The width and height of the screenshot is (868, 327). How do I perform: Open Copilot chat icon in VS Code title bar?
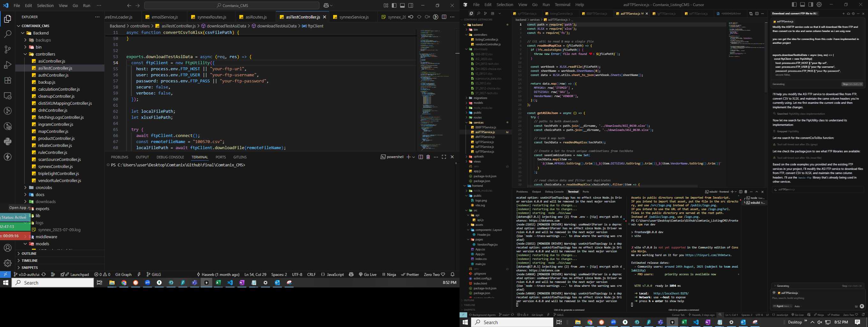326,5
